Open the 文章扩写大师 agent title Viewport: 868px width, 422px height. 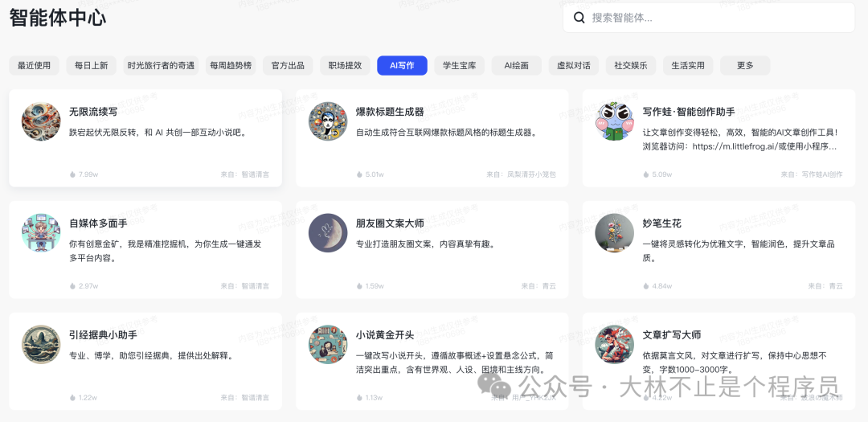click(671, 335)
